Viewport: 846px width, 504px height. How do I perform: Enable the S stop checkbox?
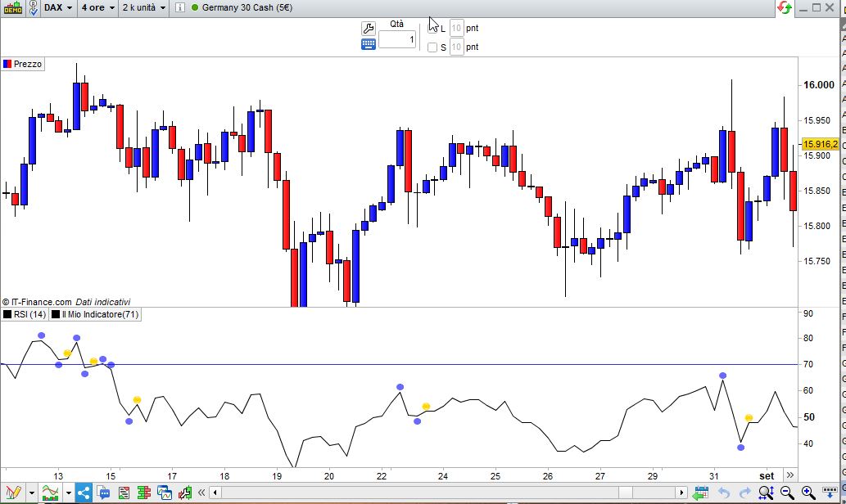tap(432, 47)
